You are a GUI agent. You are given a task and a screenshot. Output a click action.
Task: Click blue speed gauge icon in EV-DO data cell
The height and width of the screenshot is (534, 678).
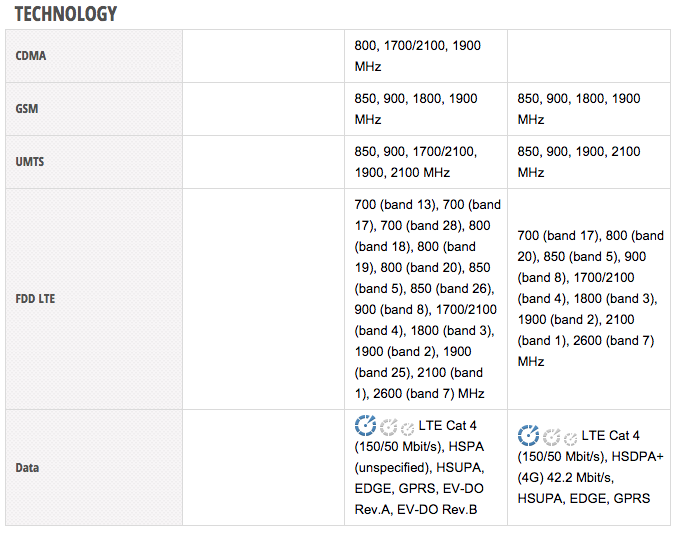point(365,424)
